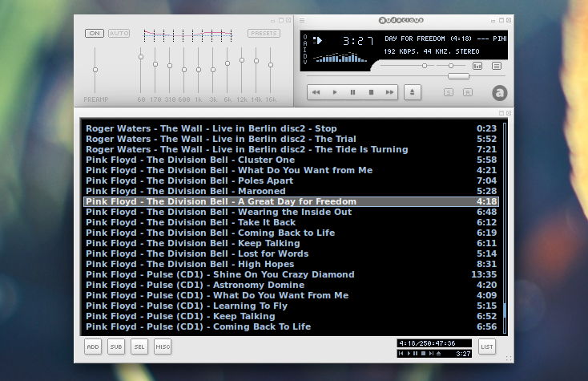Image resolution: width=588 pixels, height=381 pixels.
Task: Click the mini previous-track icon in playlist
Action: pyautogui.click(x=401, y=353)
